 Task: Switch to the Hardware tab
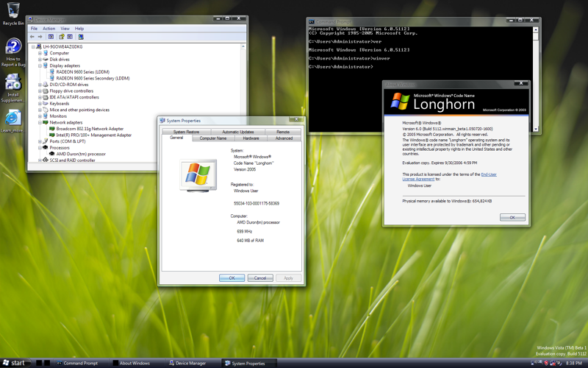click(251, 138)
